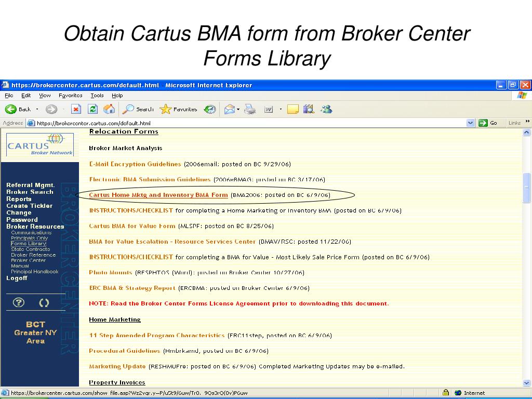This screenshot has width=532, height=399.
Task: Open Principal Handbook in sidebar
Action: pyautogui.click(x=35, y=271)
